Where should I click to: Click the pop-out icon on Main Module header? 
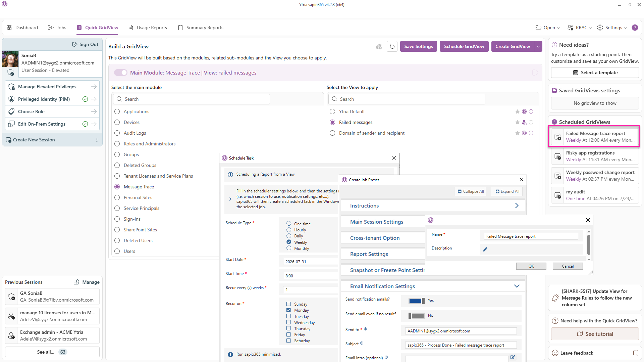pyautogui.click(x=535, y=73)
